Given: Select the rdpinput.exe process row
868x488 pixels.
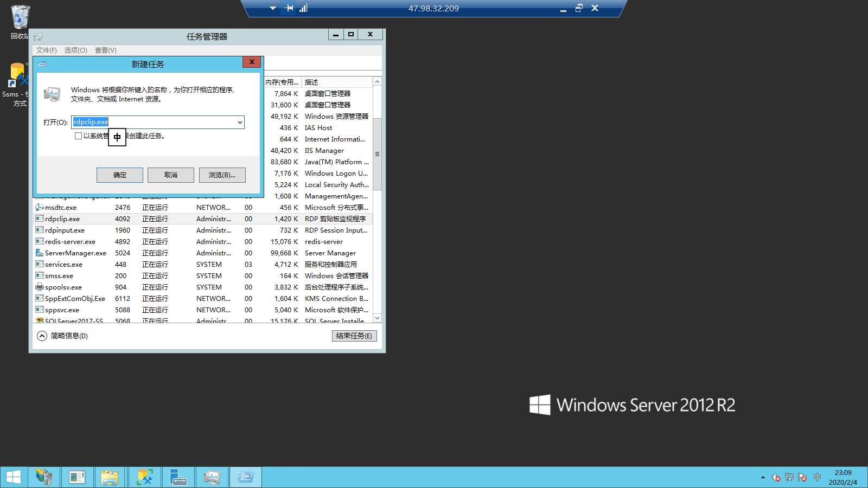Looking at the screenshot, I should pos(203,230).
